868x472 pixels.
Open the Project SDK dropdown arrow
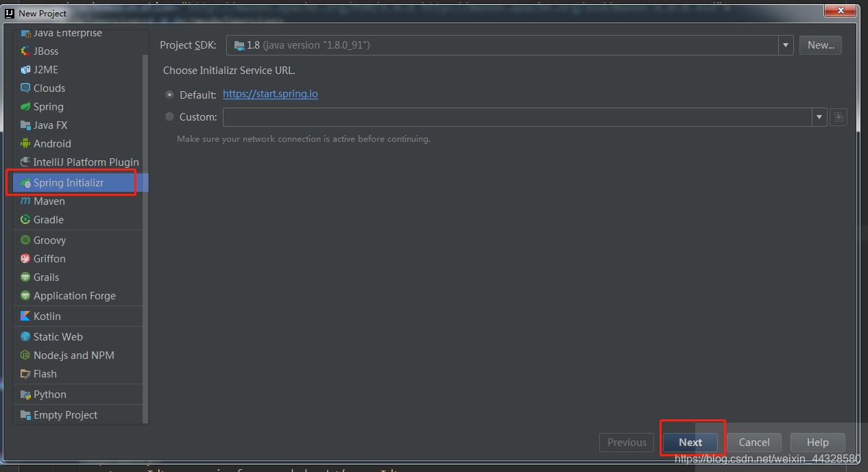pos(786,45)
